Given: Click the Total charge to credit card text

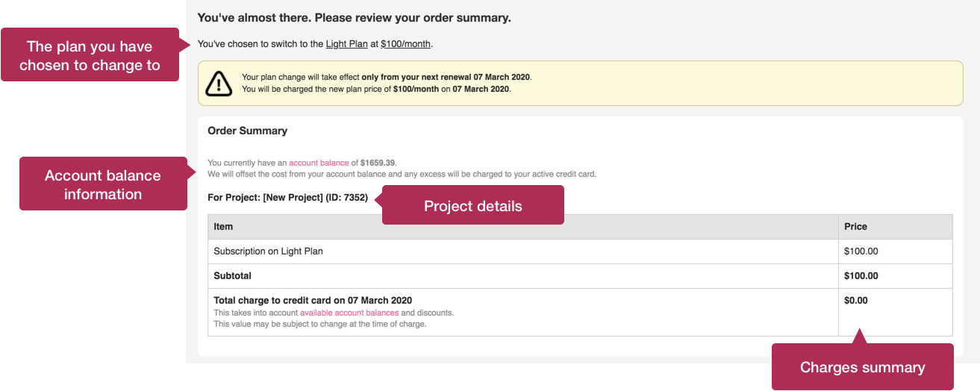Looking at the screenshot, I should 313,301.
